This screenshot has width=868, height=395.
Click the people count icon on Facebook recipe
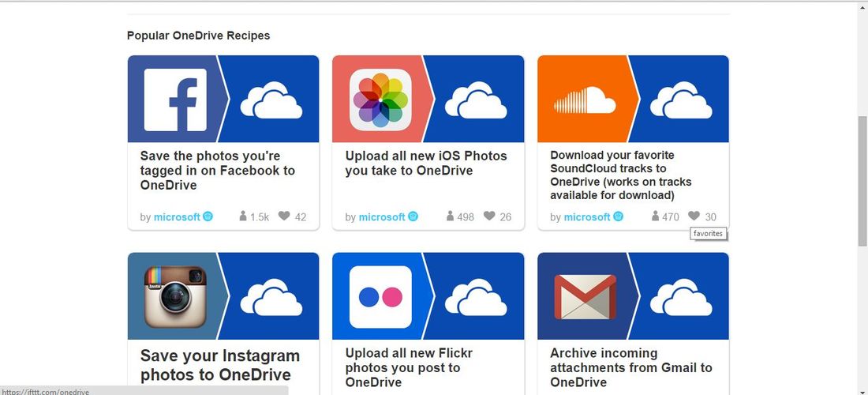(x=243, y=216)
